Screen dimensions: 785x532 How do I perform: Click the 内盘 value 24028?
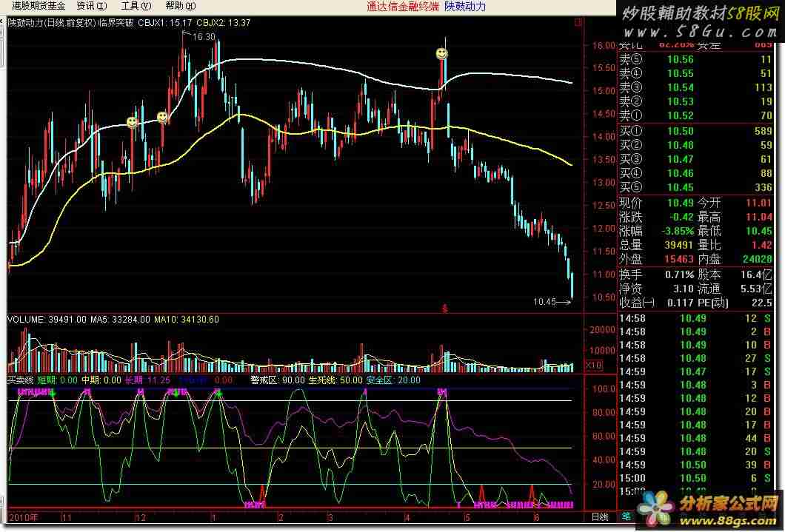click(757, 259)
